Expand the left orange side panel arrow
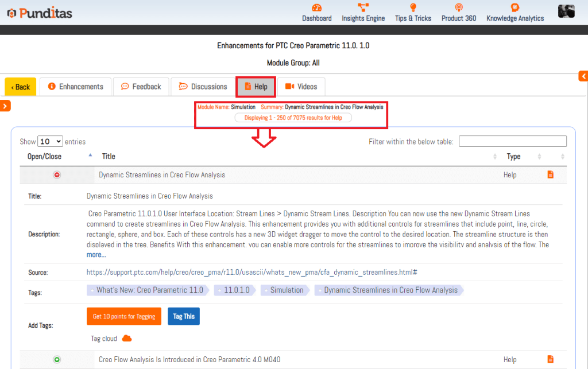 (x=5, y=106)
